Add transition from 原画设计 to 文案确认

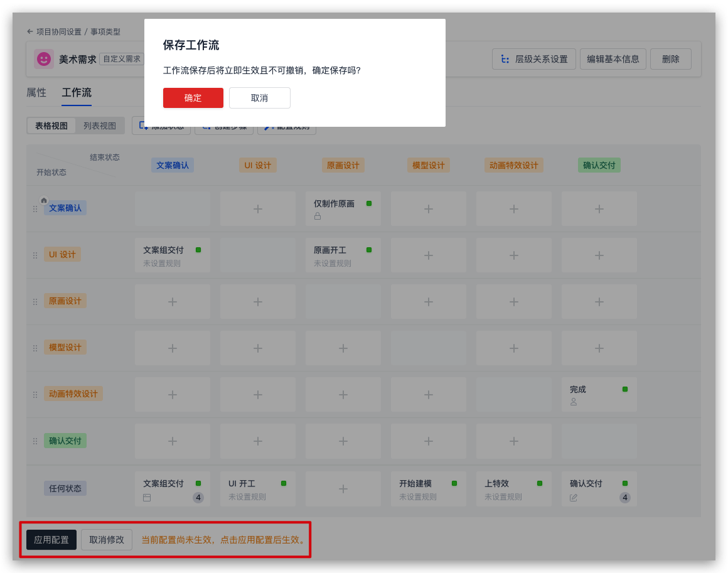pos(172,302)
